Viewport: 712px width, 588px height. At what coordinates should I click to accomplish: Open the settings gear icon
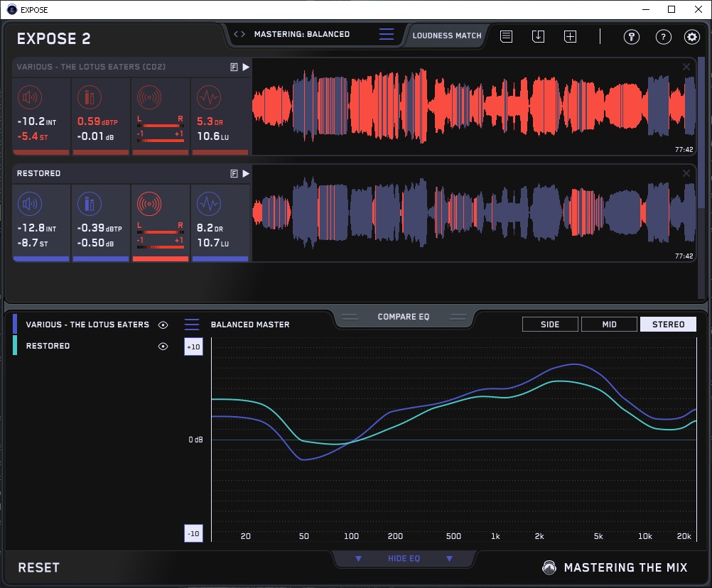click(x=692, y=37)
